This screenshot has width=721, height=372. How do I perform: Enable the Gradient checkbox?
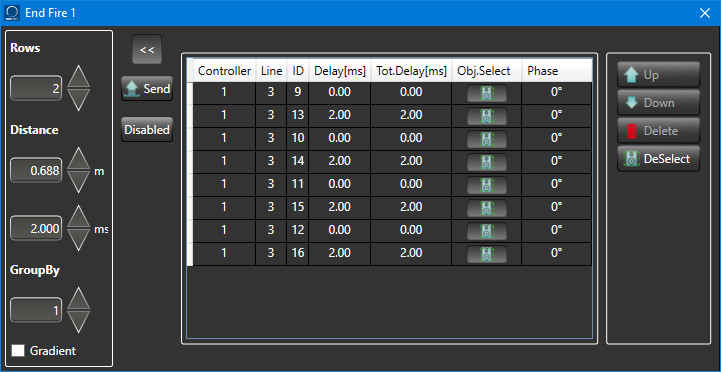(18, 350)
